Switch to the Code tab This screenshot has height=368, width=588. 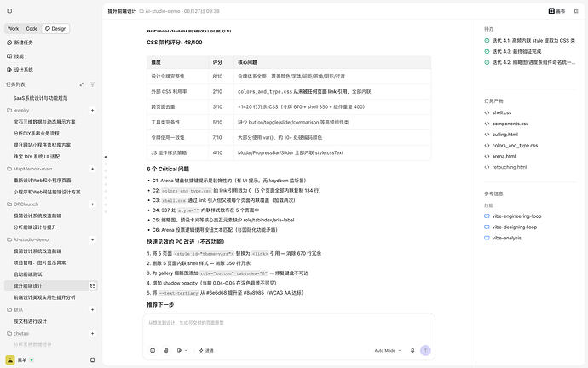tap(32, 28)
